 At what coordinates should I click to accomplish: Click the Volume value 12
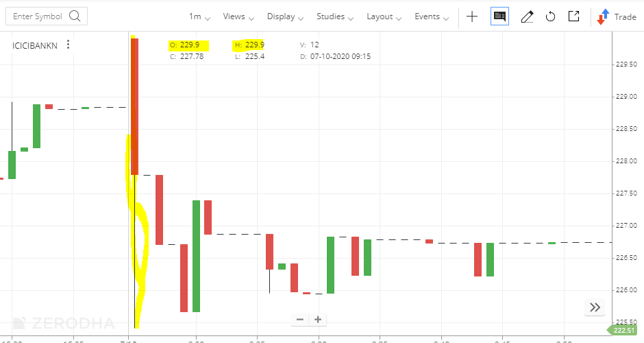click(x=314, y=45)
